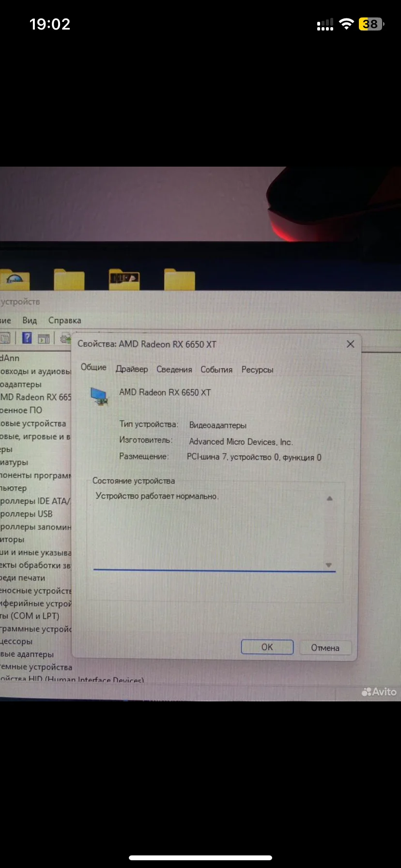Go to the Ресурсы tab
The image size is (401, 868).
(257, 370)
